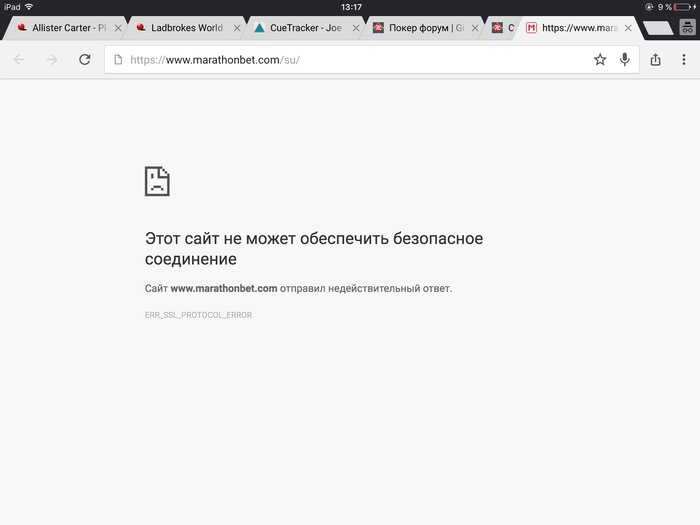Reload the marathonbet page
The width and height of the screenshot is (700, 525).
tap(85, 59)
